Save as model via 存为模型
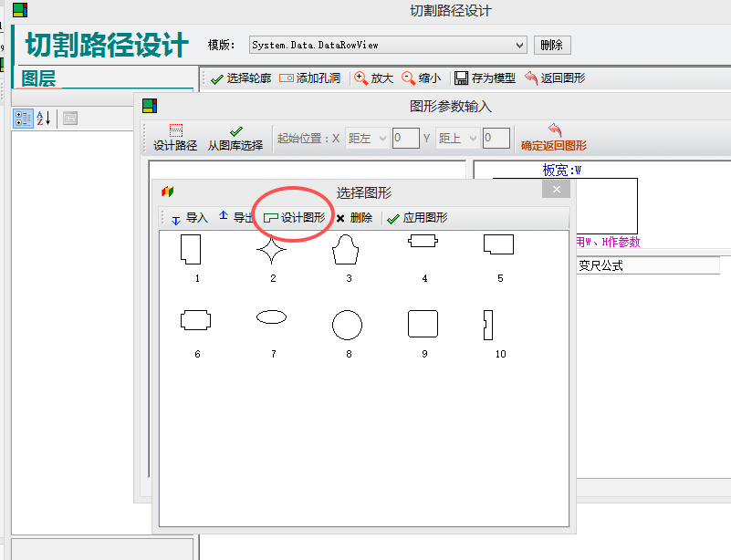 pos(485,78)
